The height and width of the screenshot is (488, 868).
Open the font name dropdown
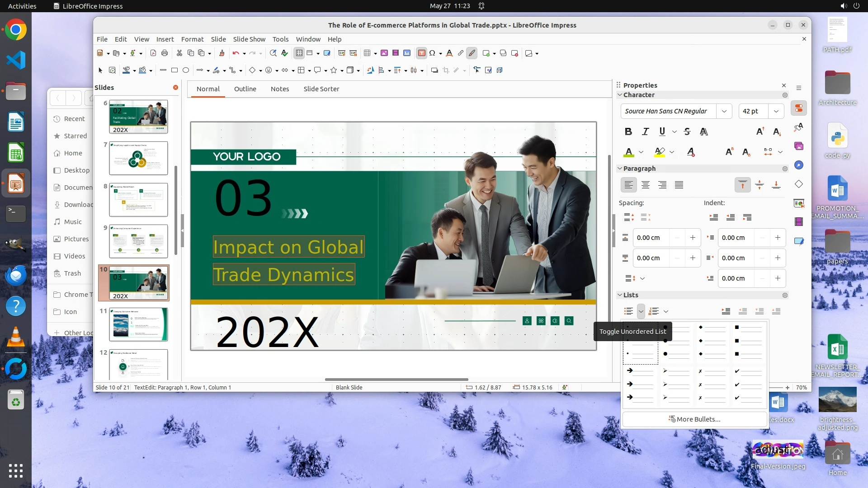click(724, 111)
